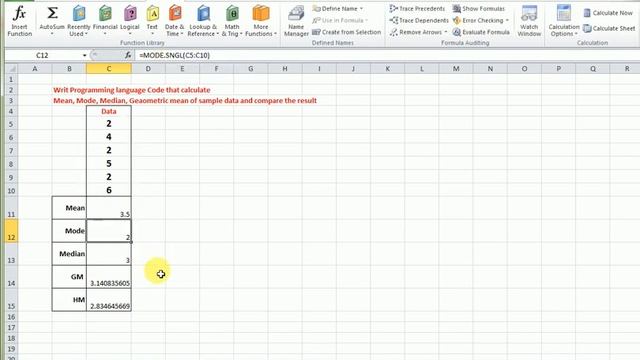Click Calculate Now
The width and height of the screenshot is (640, 360).
tap(608, 13)
